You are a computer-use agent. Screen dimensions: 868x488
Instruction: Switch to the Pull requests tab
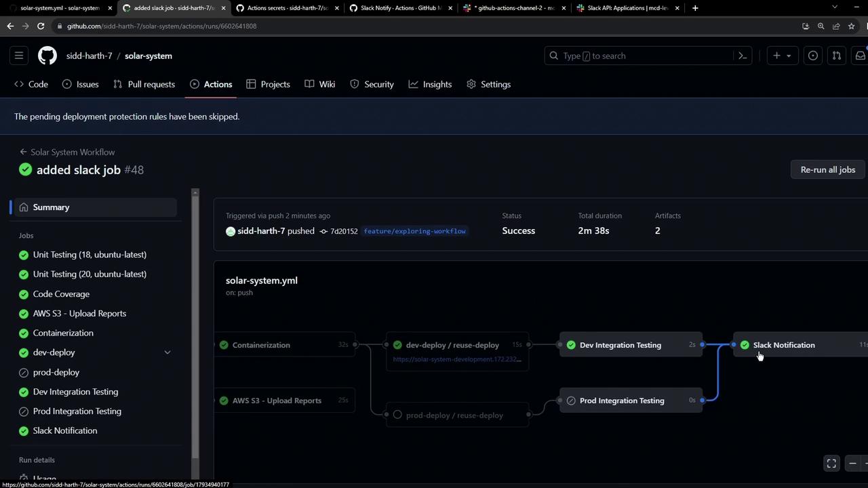(144, 84)
